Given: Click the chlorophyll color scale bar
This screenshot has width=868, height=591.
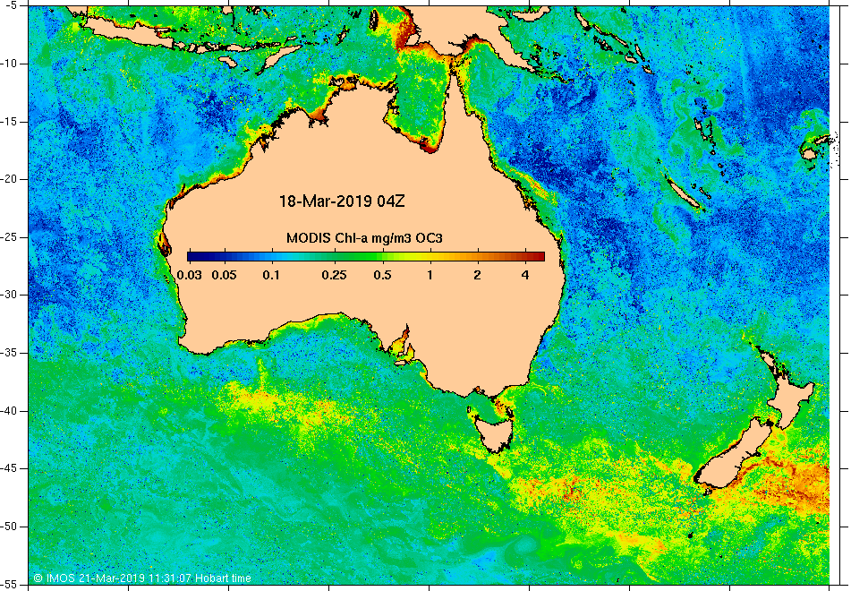Looking at the screenshot, I should pyautogui.click(x=366, y=256).
